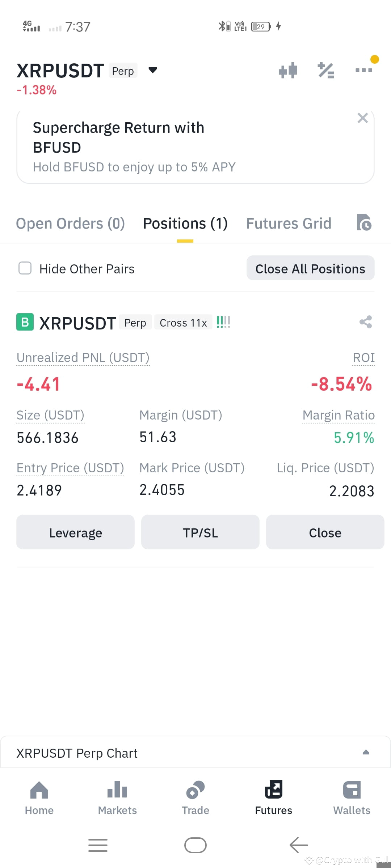
Task: Go to the Home icon
Action: point(39,790)
